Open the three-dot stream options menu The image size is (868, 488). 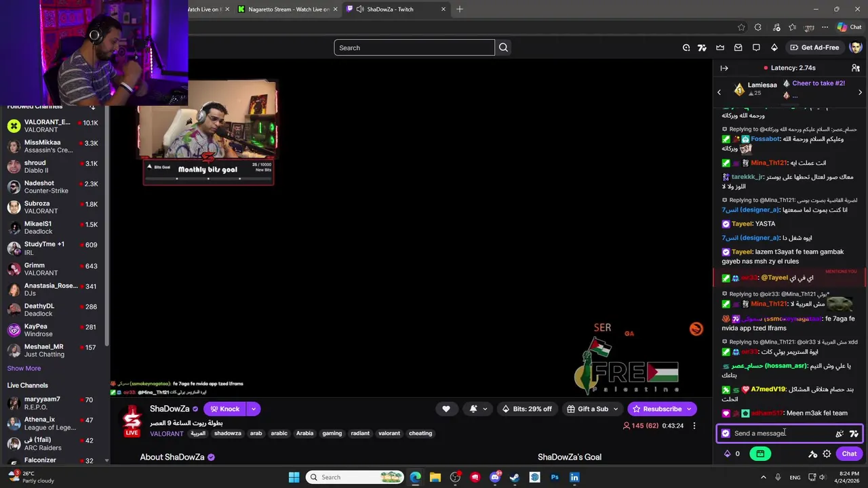point(694,426)
